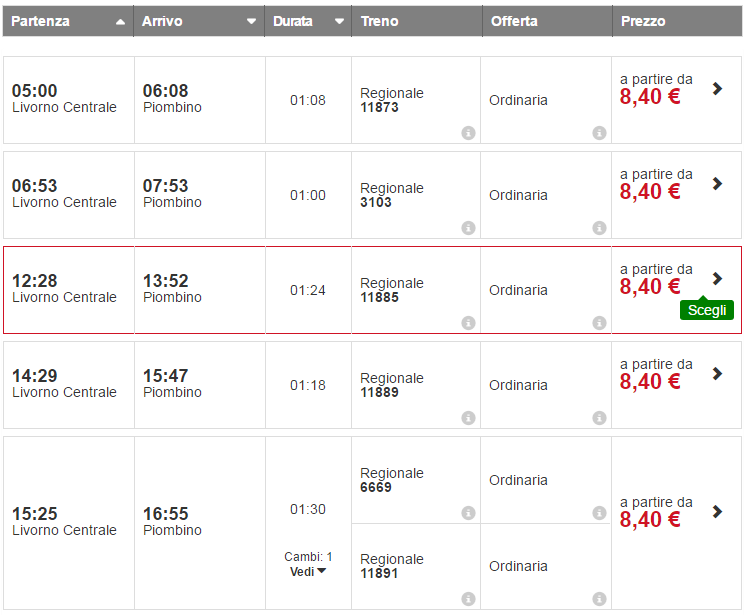The width and height of the screenshot is (745, 615).
Task: Sort by Partenza column ascending arrow
Action: pyautogui.click(x=121, y=21)
